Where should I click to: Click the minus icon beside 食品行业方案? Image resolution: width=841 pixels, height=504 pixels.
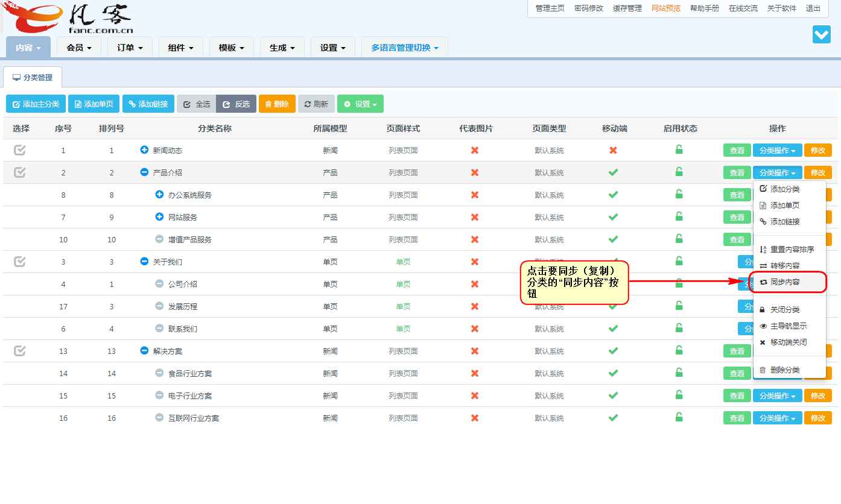(159, 373)
